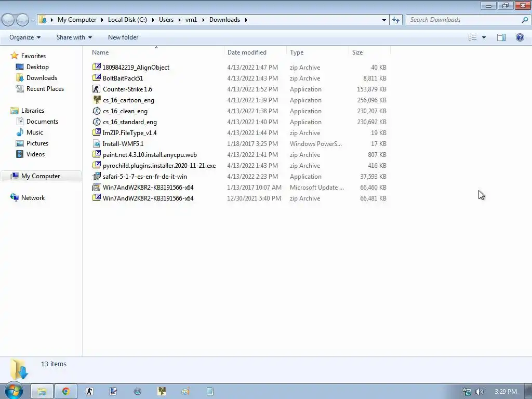Image resolution: width=532 pixels, height=399 pixels.
Task: Click the pyrochild plugins installer zip icon
Action: coord(97,165)
